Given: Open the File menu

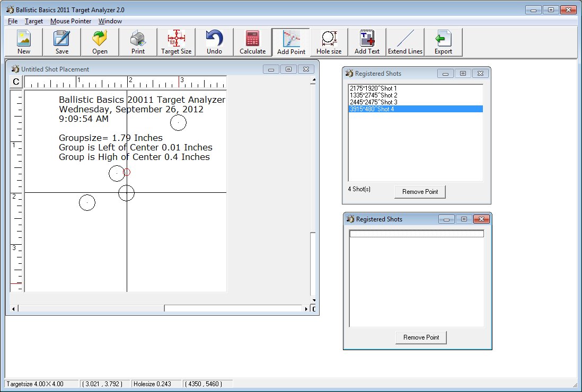Looking at the screenshot, I should (13, 21).
